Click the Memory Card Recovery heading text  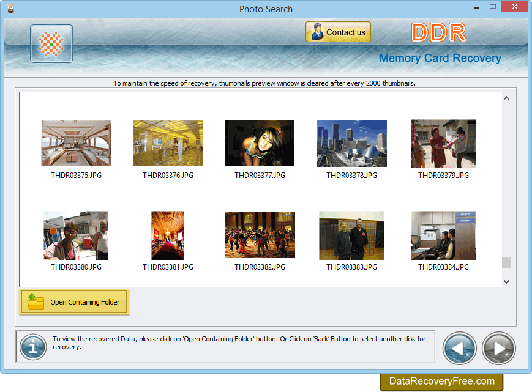[440, 58]
